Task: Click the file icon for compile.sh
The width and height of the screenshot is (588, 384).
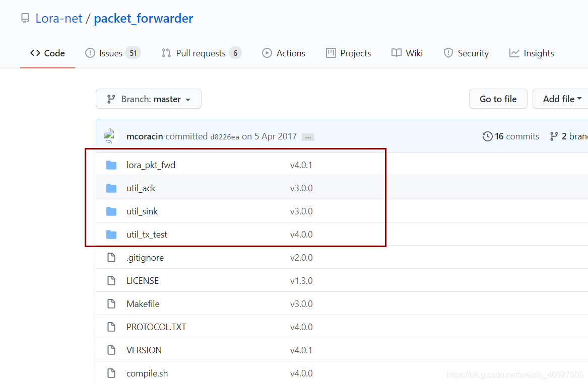Action: coord(111,373)
